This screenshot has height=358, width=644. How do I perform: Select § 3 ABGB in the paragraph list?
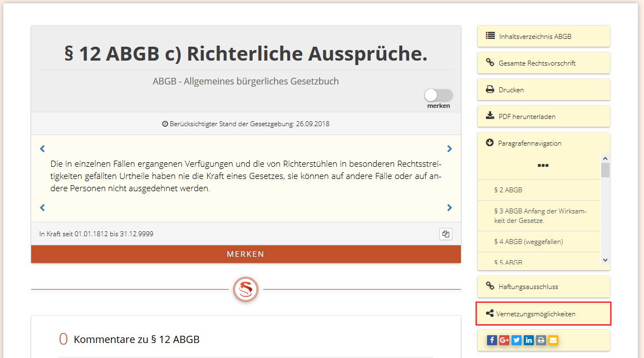point(539,216)
